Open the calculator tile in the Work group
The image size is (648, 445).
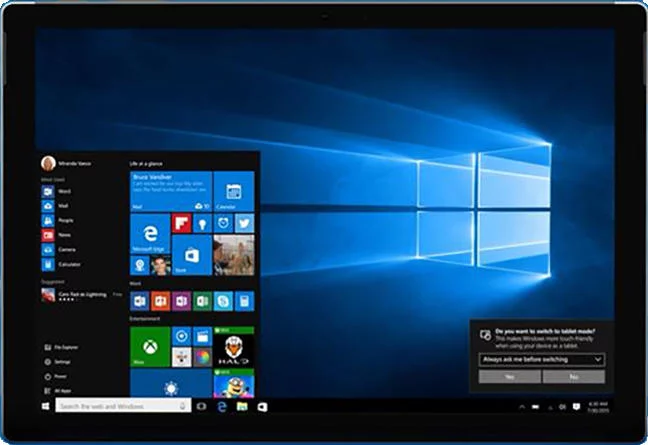click(244, 301)
